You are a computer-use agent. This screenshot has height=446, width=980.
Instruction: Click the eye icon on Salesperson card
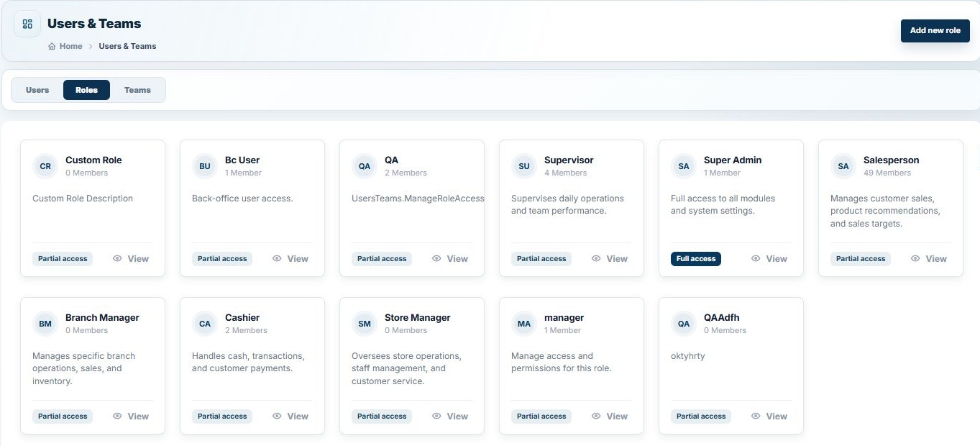click(915, 258)
